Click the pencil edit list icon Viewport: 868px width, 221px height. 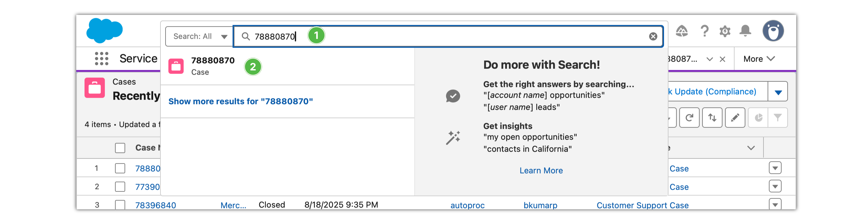point(735,117)
